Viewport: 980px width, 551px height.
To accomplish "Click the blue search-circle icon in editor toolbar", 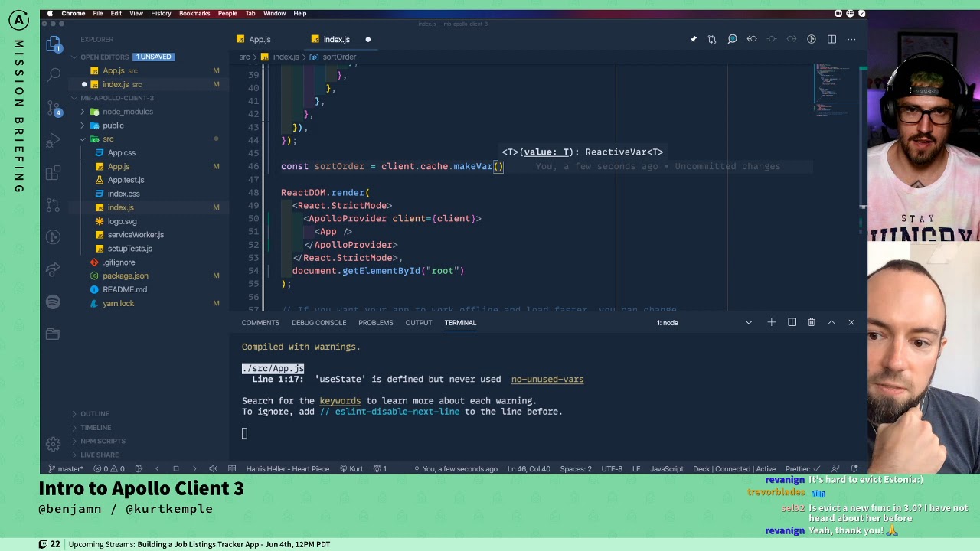I will (x=732, y=40).
